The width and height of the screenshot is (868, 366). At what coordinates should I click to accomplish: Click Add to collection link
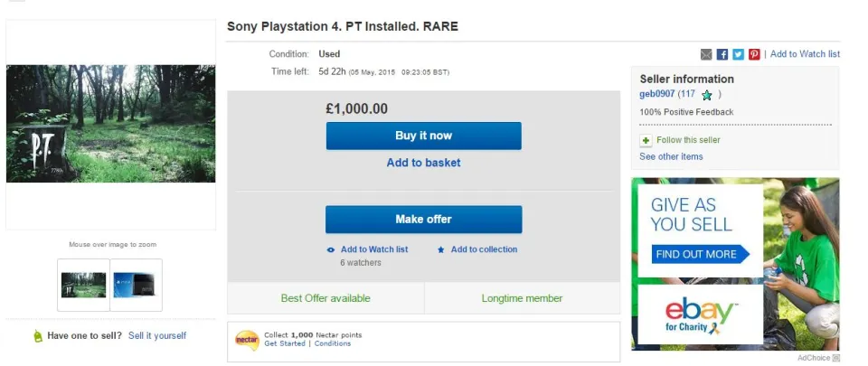pyautogui.click(x=484, y=249)
